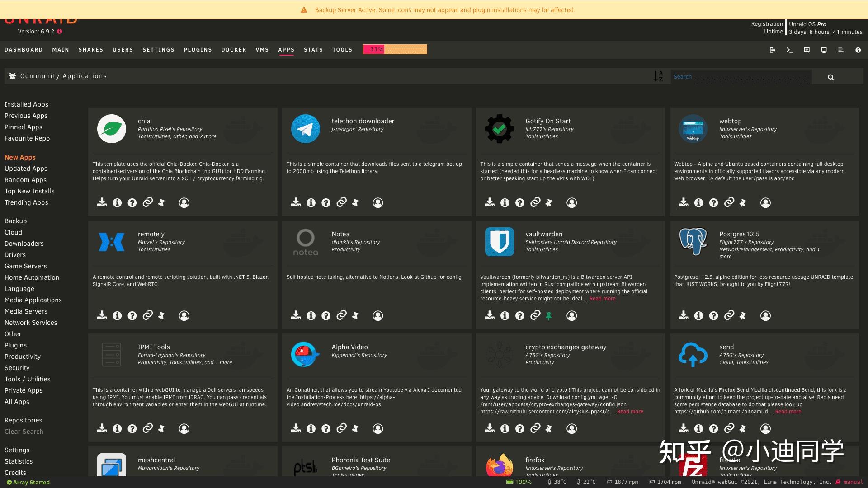The width and height of the screenshot is (868, 488).
Task: Install the chia app via download icon
Action: point(102,202)
